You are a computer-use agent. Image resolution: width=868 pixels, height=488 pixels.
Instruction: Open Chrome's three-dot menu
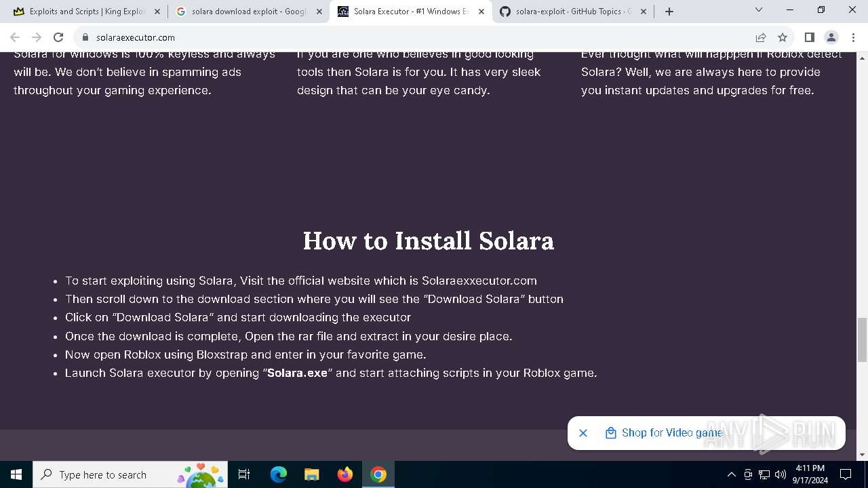853,37
